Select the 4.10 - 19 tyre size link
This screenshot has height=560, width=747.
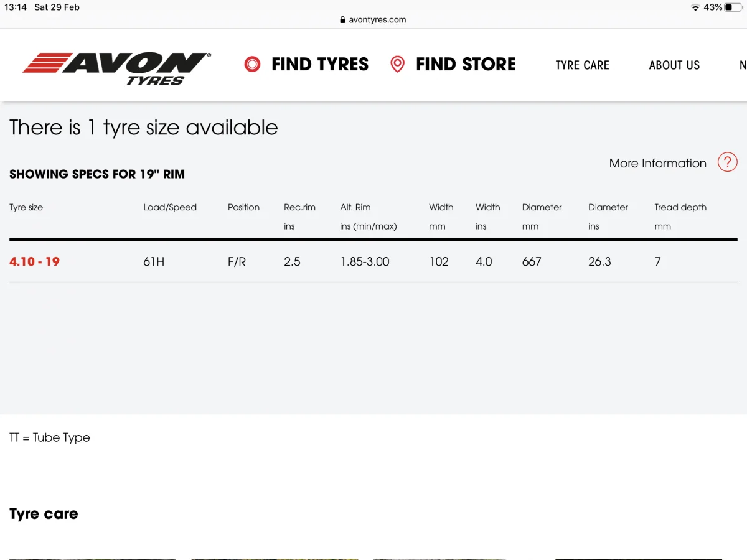pos(35,261)
